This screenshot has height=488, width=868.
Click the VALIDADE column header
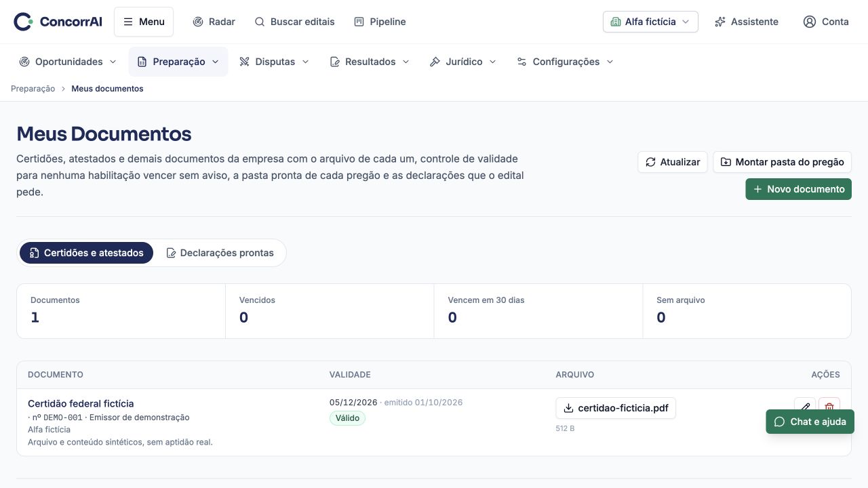tap(350, 375)
